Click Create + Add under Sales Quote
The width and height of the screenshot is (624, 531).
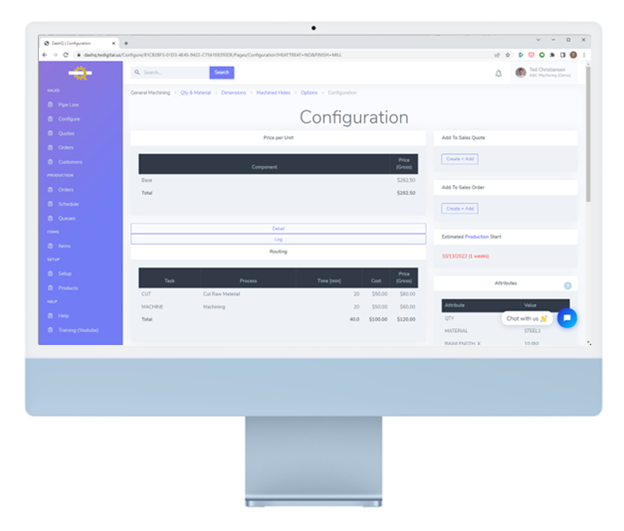(x=459, y=159)
